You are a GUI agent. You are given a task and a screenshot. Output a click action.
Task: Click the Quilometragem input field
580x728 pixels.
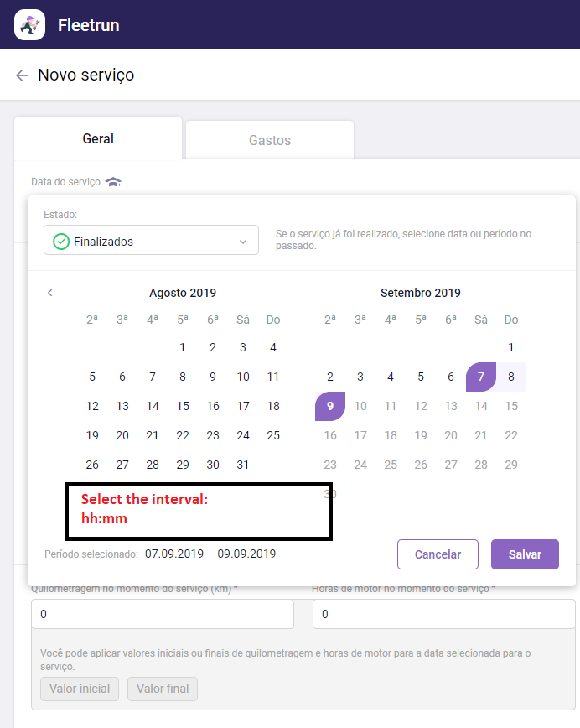pyautogui.click(x=163, y=615)
